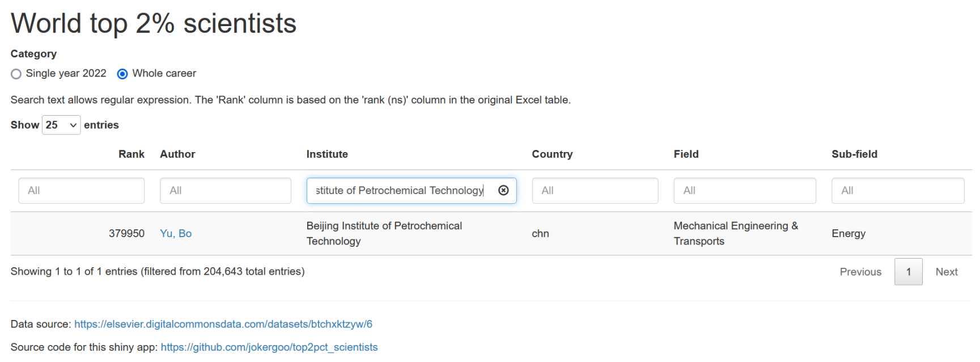The width and height of the screenshot is (980, 362).
Task: Sort by the Country column header
Action: (552, 154)
